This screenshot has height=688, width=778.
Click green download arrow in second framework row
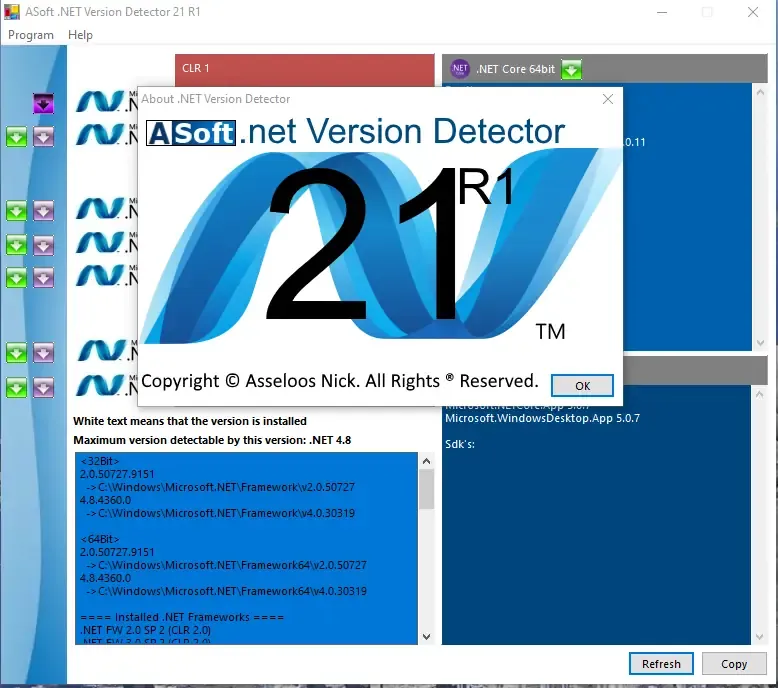pyautogui.click(x=16, y=136)
